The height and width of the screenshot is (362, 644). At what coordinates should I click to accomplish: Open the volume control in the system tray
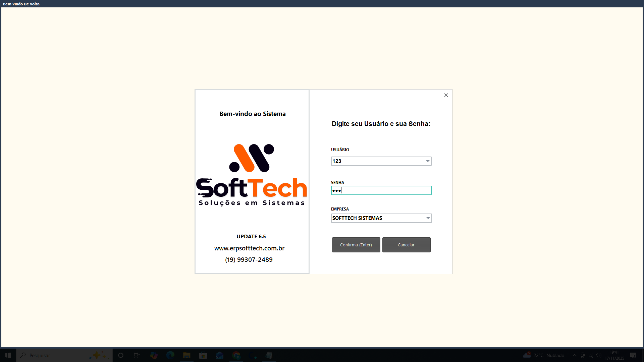598,355
